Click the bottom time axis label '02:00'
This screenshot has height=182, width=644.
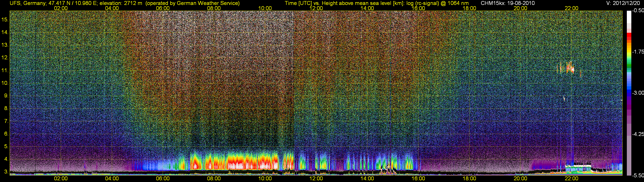point(61,179)
